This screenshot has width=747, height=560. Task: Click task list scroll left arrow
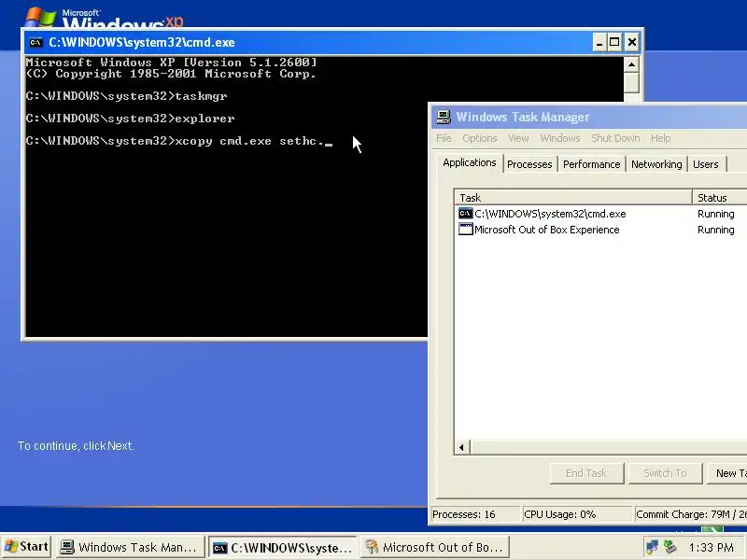(461, 447)
